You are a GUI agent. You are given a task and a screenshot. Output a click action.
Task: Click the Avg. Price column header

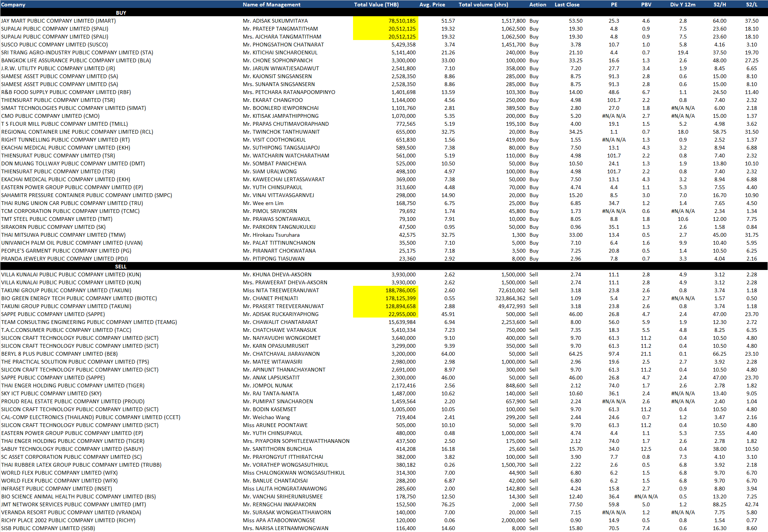tap(432, 5)
